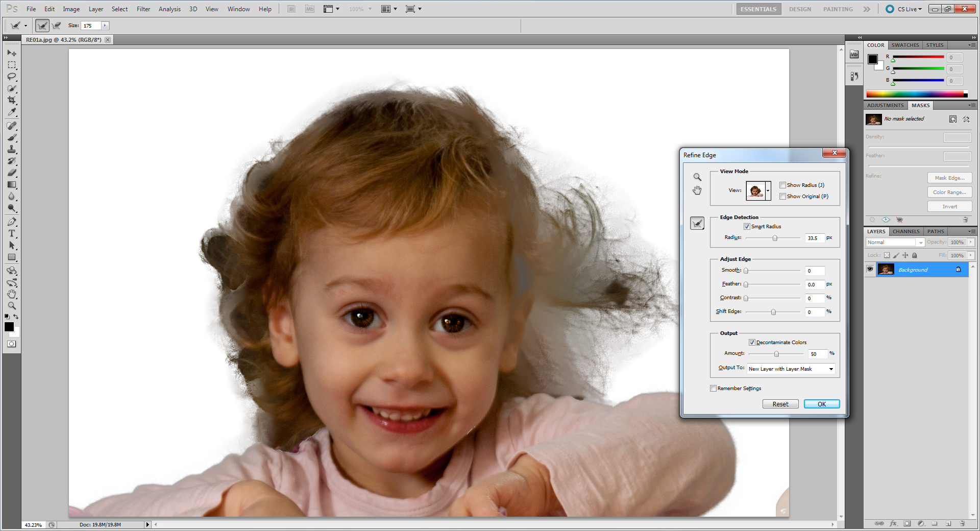
Task: Open the tool preset picker dropdown
Action: click(25, 26)
